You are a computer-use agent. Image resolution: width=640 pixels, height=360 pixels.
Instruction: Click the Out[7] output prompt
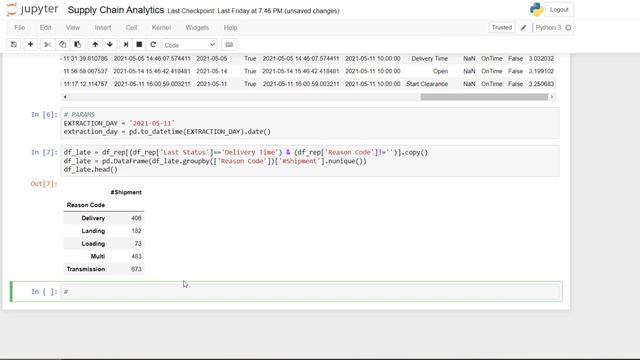pyautogui.click(x=44, y=184)
